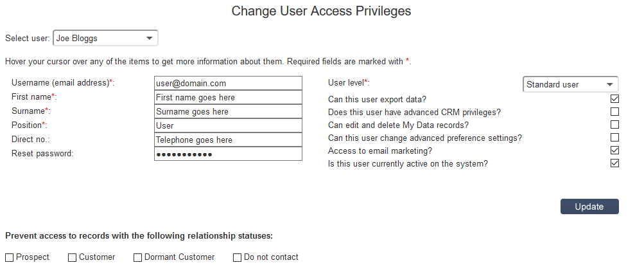Check the Do not contact checkbox

click(x=238, y=257)
